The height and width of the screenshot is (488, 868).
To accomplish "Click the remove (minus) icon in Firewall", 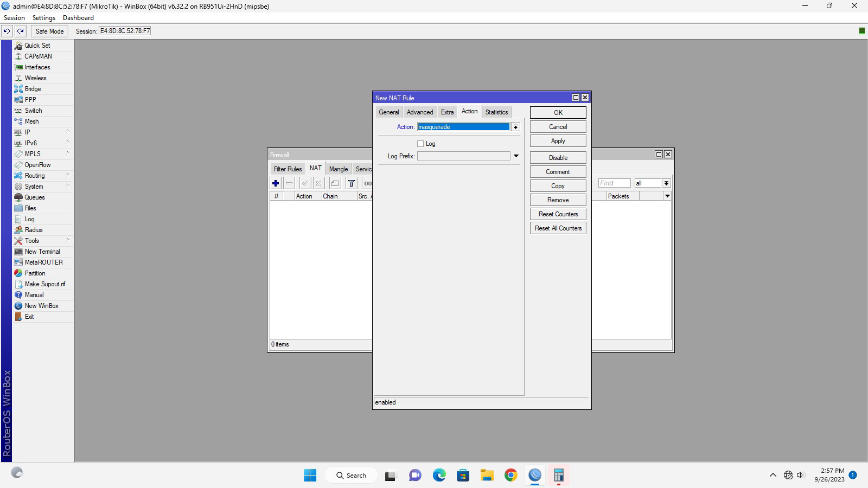I will [289, 183].
